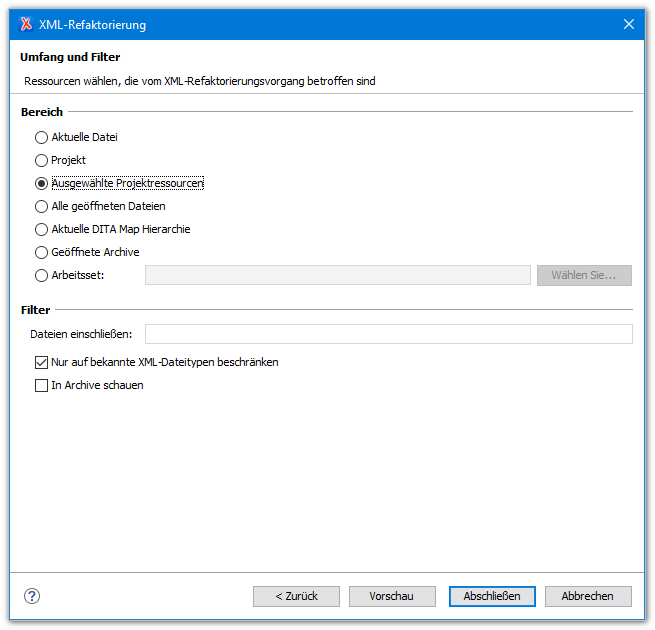Click the help question mark icon

pyautogui.click(x=32, y=596)
